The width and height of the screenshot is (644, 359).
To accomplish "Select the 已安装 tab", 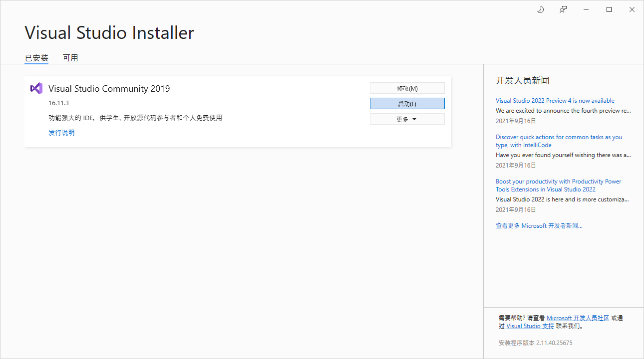I will (x=36, y=57).
